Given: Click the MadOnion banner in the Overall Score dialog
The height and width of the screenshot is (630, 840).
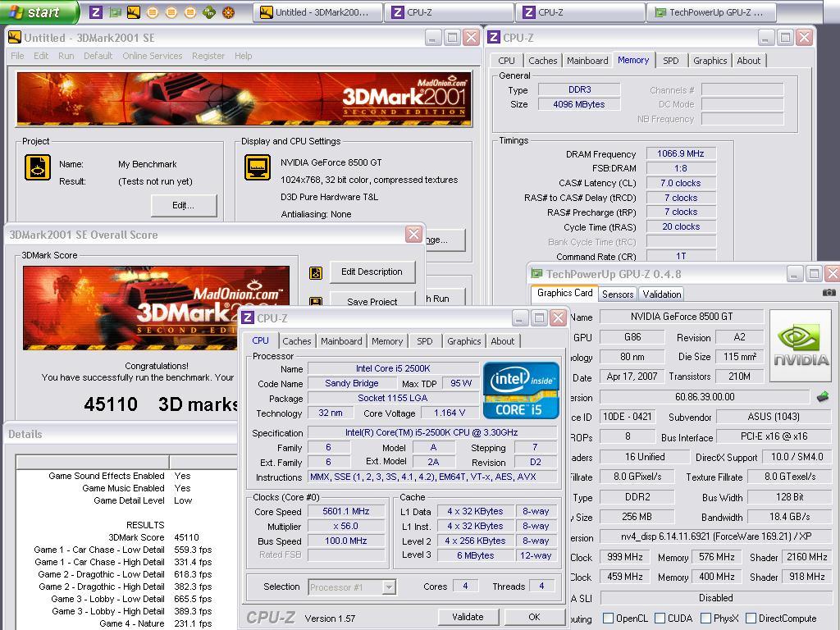Looking at the screenshot, I should (156, 308).
